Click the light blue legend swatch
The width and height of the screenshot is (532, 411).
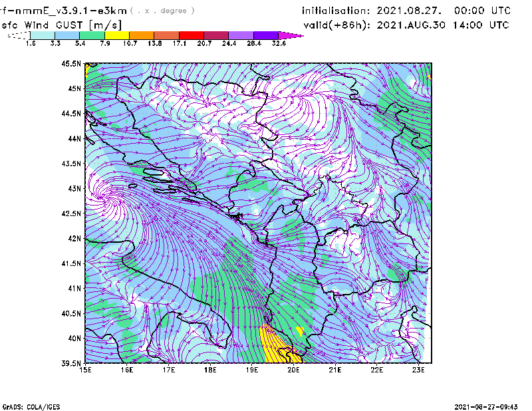[67, 35]
